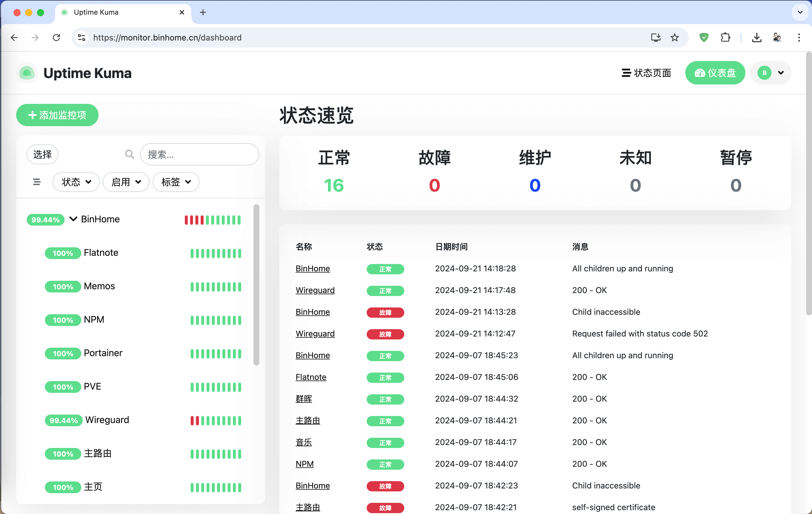The width and height of the screenshot is (812, 514).
Task: Open user profile dropdown chevron
Action: (x=781, y=73)
